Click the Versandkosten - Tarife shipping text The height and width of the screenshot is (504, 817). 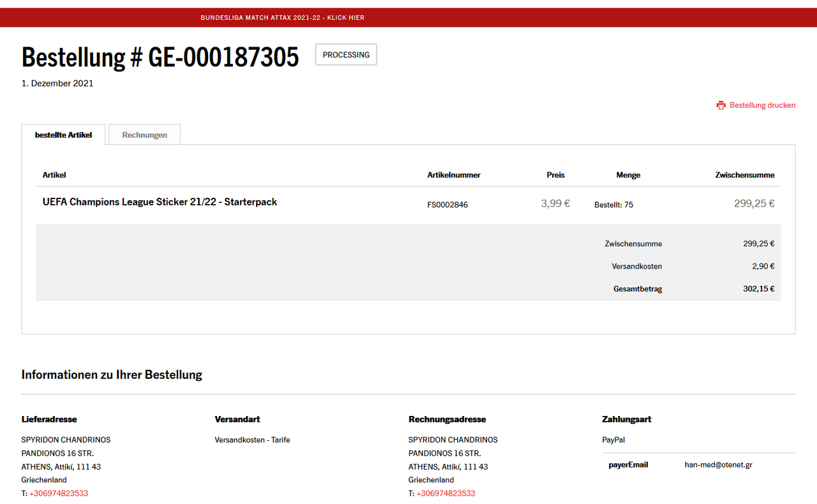(x=252, y=440)
